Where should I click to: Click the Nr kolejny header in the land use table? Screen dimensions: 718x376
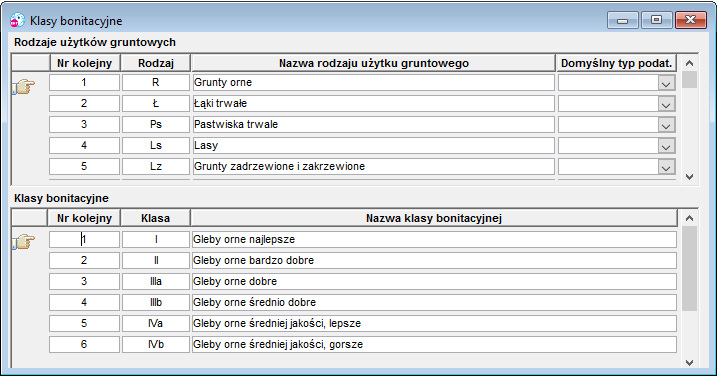click(x=85, y=63)
